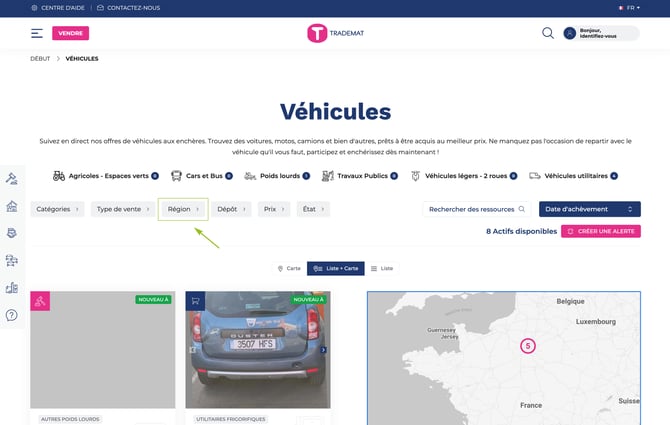Screen dimensions: 670x425
Task: Click the excavator icon for Travaux Publics
Action: (328, 176)
